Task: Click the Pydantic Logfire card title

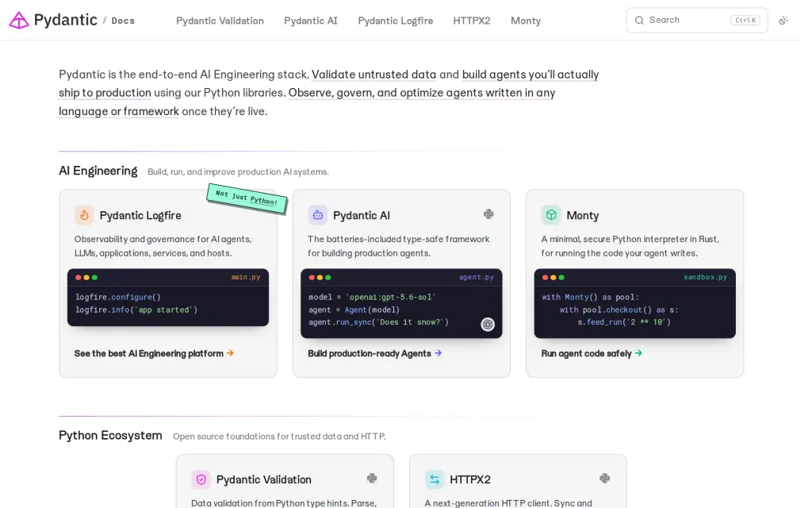Action: (x=140, y=216)
